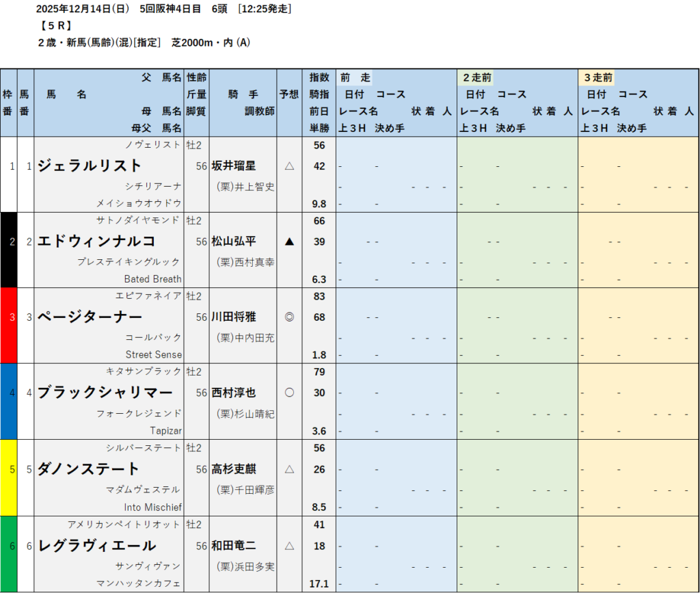Select the yellow frame 5 color cell

8,477
